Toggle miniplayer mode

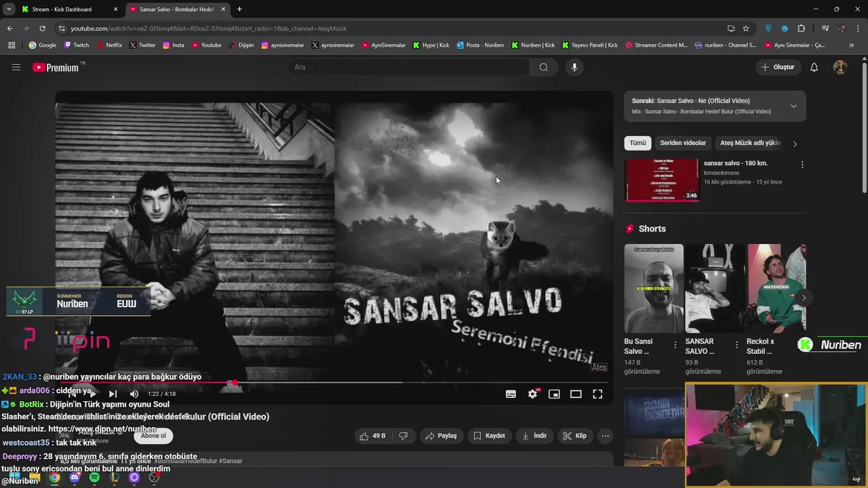[554, 394]
